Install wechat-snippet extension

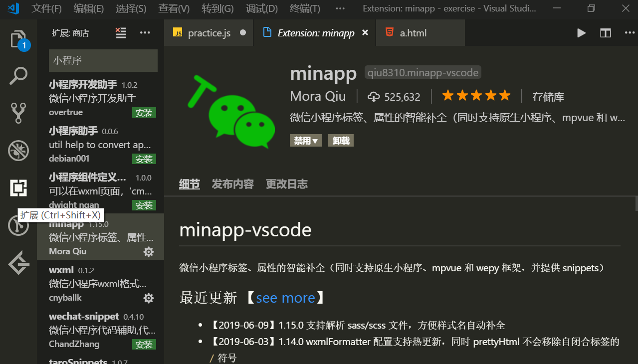pyautogui.click(x=144, y=345)
